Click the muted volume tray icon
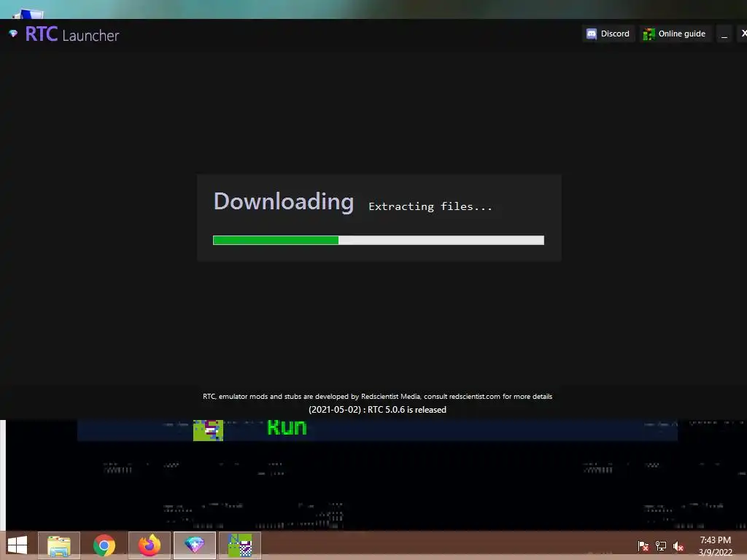The height and width of the screenshot is (560, 747). [x=678, y=546]
